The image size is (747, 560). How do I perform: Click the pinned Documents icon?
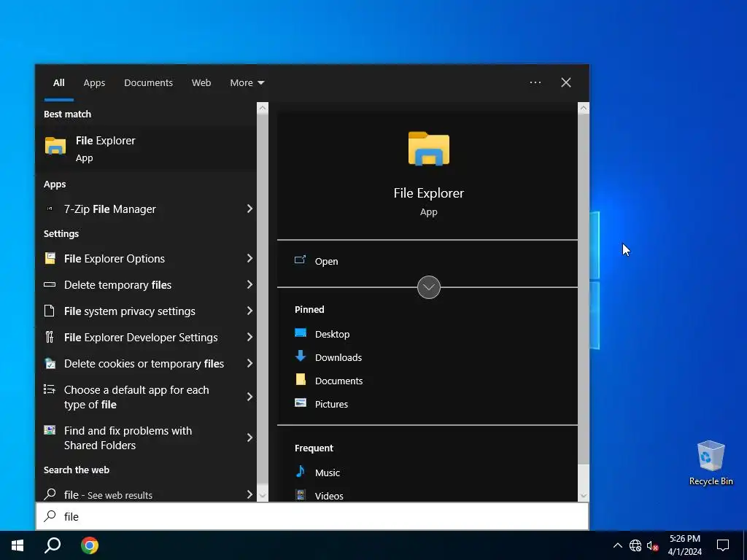(x=301, y=379)
